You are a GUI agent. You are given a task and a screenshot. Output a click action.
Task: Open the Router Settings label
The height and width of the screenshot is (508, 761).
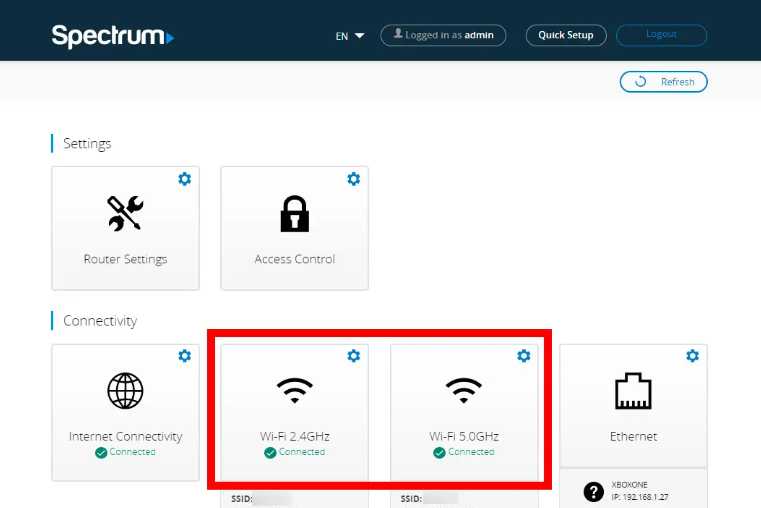(125, 259)
